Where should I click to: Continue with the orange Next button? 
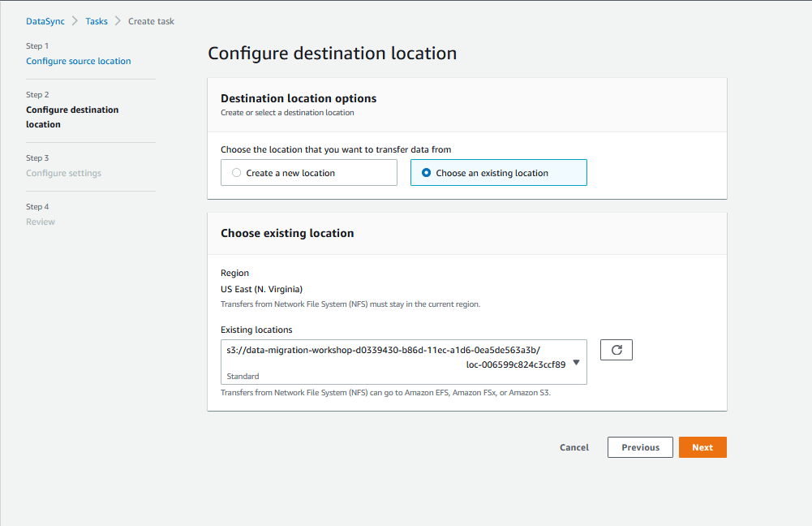[702, 447]
